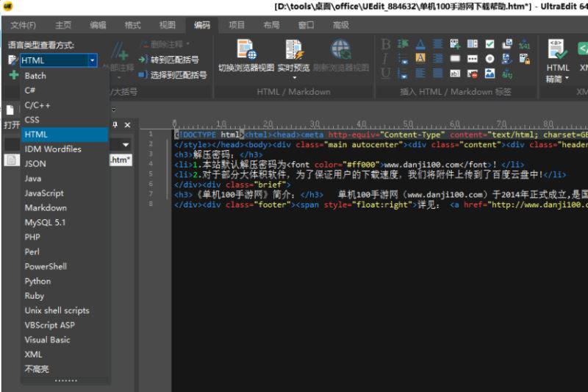
Task: Click the list box form element icon
Action: pos(473,44)
